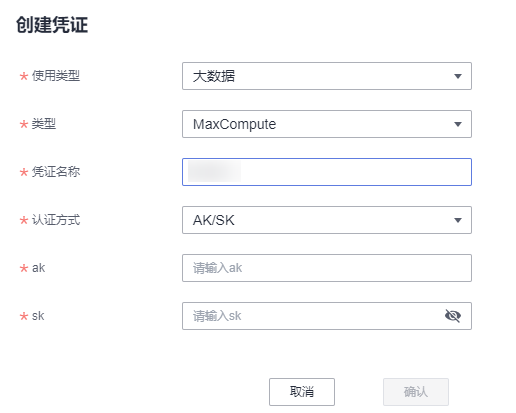Click the caret arrow beside AK/SK
The width and height of the screenshot is (516, 413).
coord(458,220)
